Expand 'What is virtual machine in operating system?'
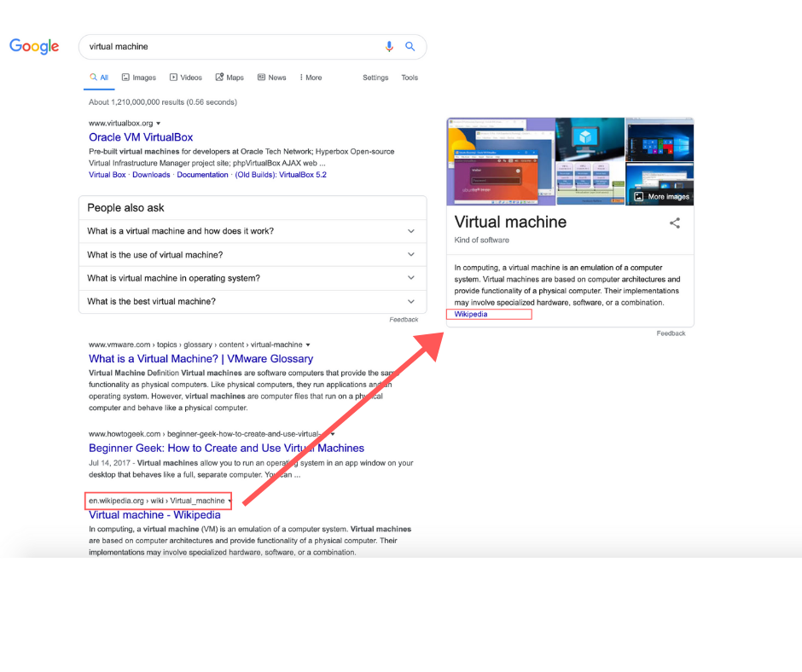This screenshot has height=672, width=802. (253, 278)
